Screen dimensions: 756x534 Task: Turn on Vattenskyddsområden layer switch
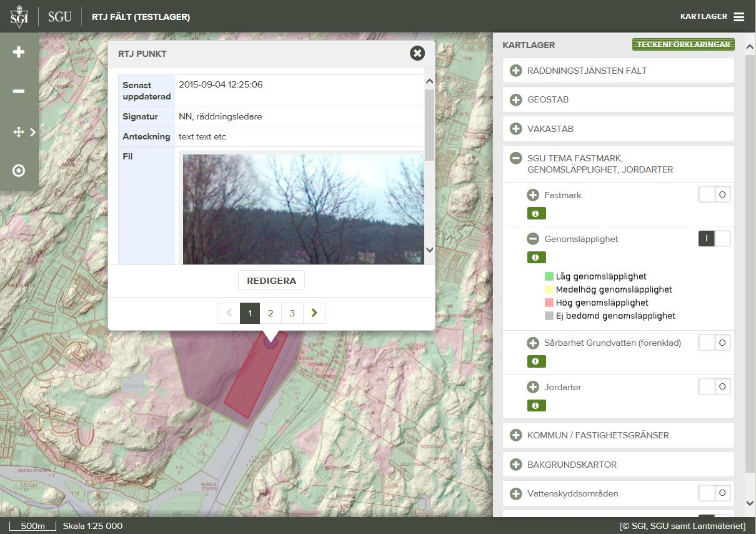tap(714, 493)
